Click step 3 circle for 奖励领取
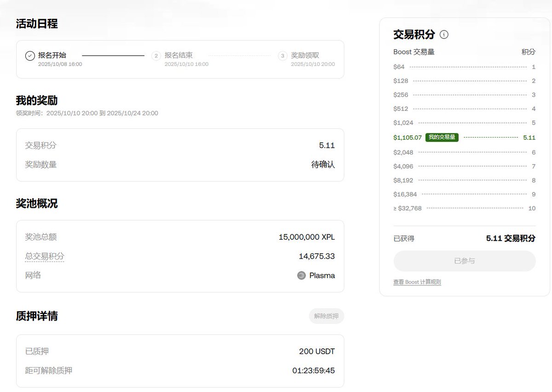The height and width of the screenshot is (392, 552). tap(282, 56)
